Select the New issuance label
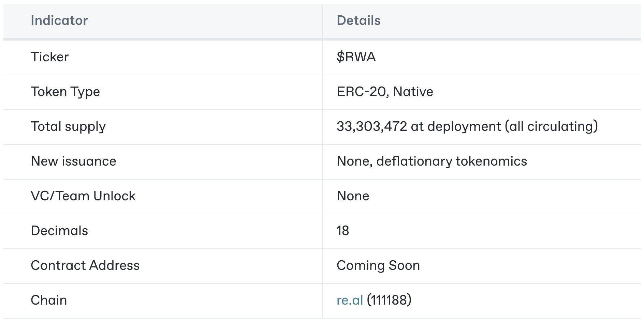 click(x=73, y=161)
